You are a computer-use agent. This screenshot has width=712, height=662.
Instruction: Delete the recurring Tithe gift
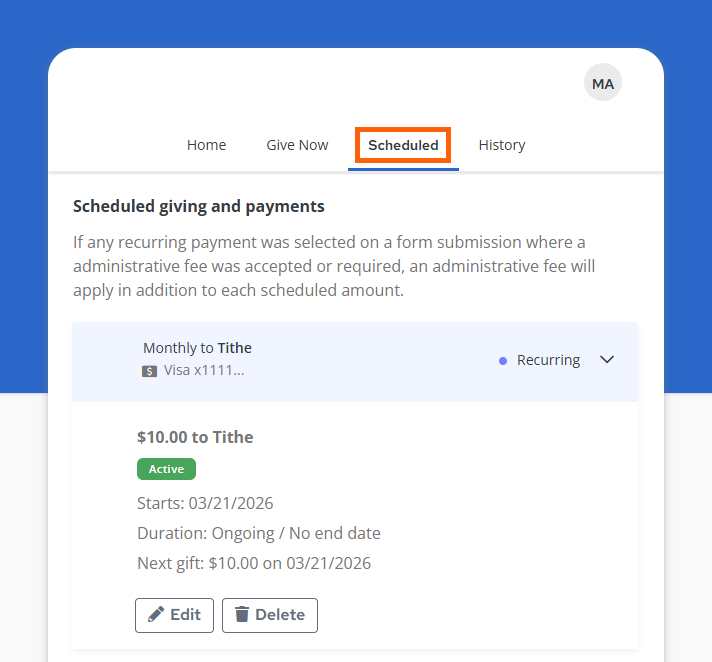coord(270,615)
